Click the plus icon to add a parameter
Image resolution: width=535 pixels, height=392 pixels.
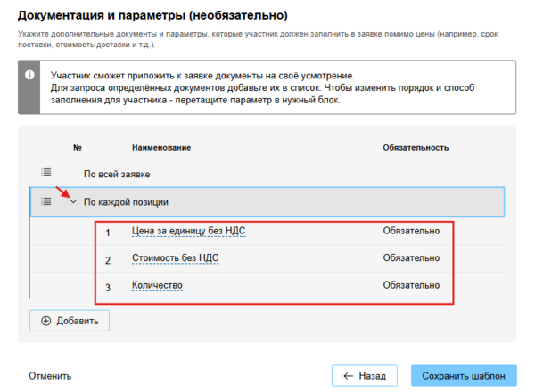[x=45, y=320]
